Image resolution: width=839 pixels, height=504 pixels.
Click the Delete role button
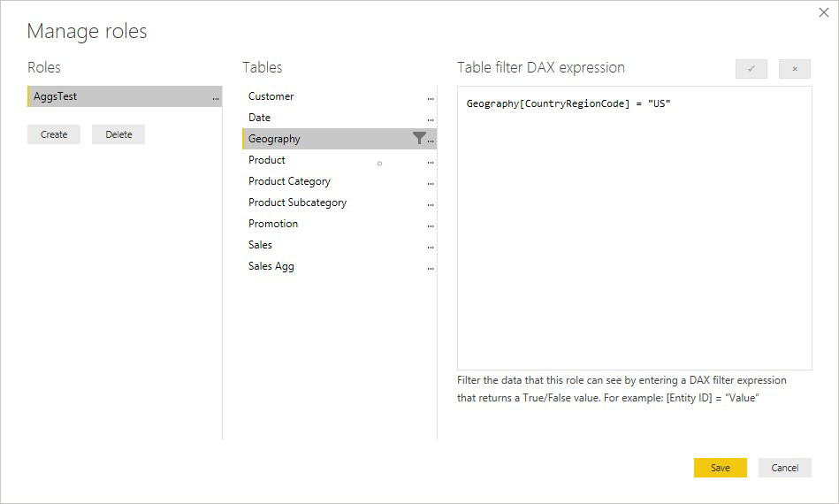click(x=118, y=134)
